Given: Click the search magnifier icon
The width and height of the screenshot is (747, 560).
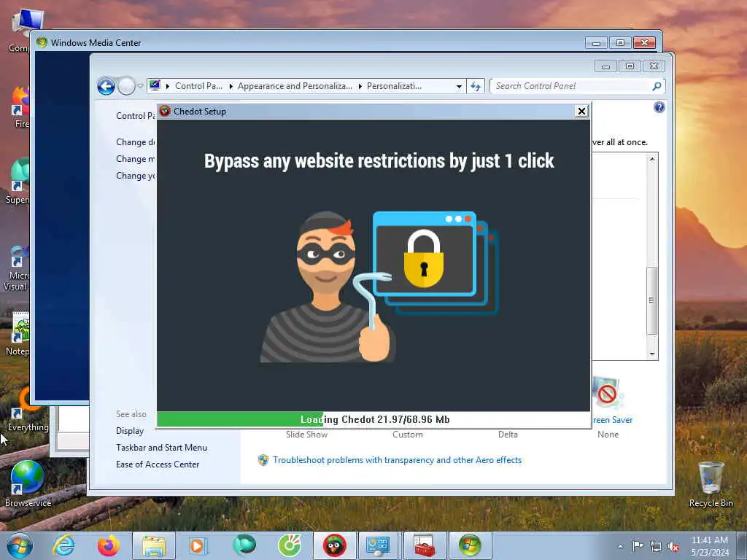Looking at the screenshot, I should (657, 86).
